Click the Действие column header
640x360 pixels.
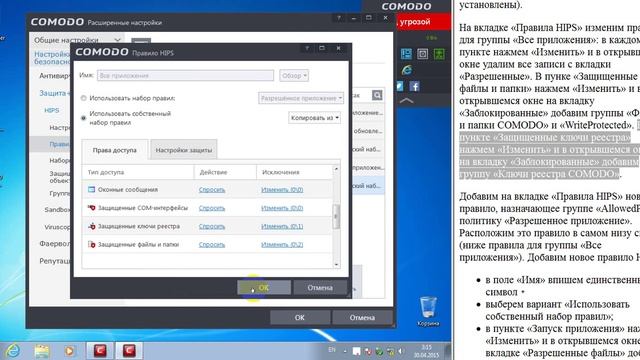pyautogui.click(x=225, y=172)
